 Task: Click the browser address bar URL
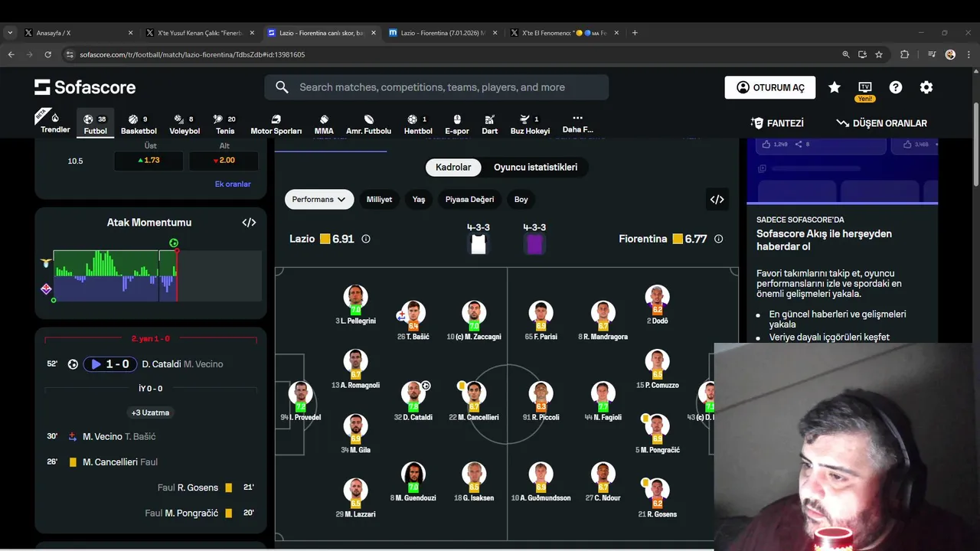[192, 54]
